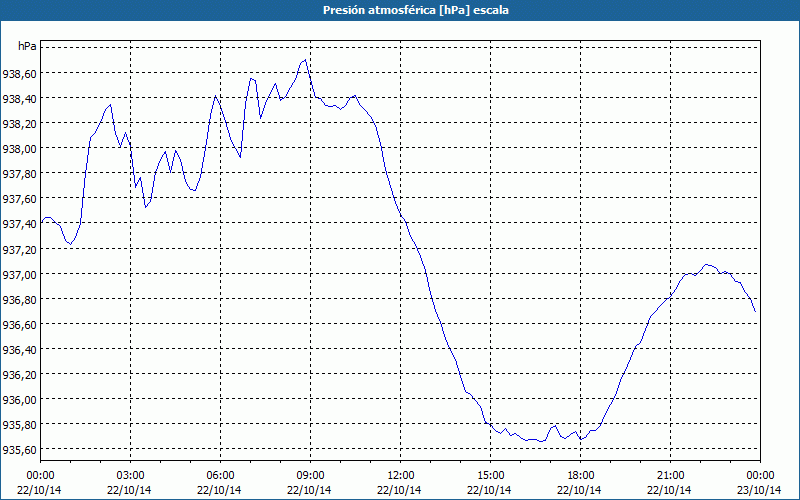Click the 937,60 y-axis label
This screenshot has height=500, width=800.
pos(19,199)
